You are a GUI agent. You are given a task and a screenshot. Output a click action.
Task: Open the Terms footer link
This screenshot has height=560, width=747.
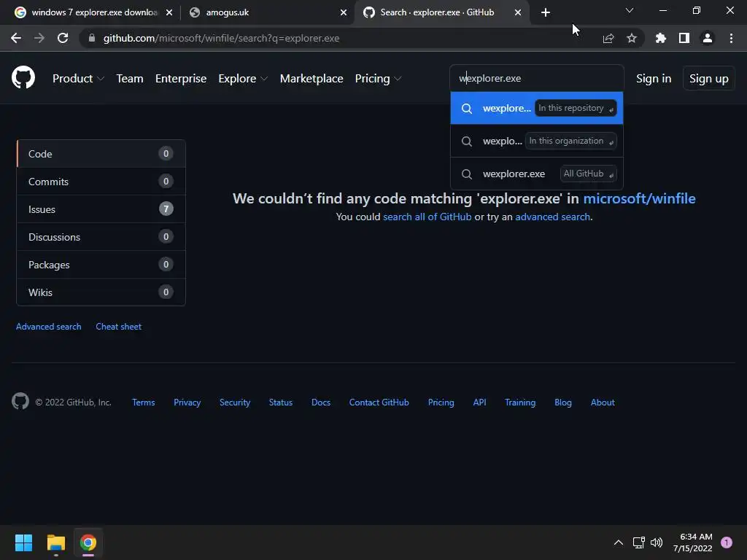pos(144,402)
